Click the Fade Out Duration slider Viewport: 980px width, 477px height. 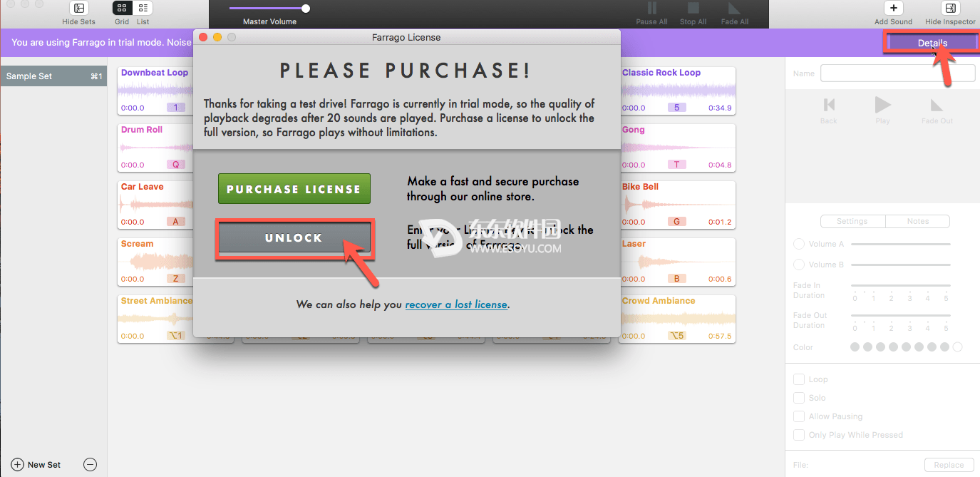901,315
